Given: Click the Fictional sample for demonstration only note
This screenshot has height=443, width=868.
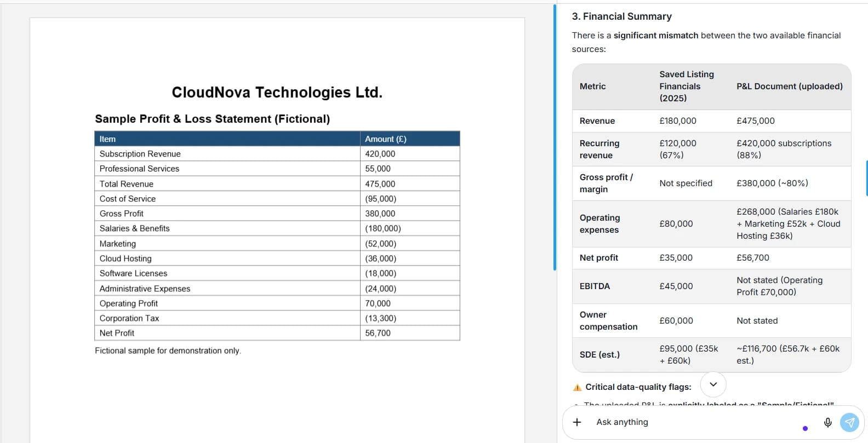Looking at the screenshot, I should click(x=168, y=350).
